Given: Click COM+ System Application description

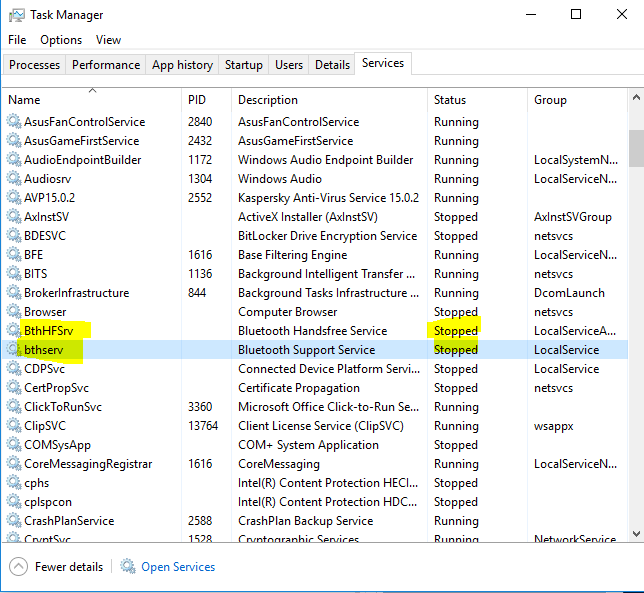Looking at the screenshot, I should click(x=308, y=445).
